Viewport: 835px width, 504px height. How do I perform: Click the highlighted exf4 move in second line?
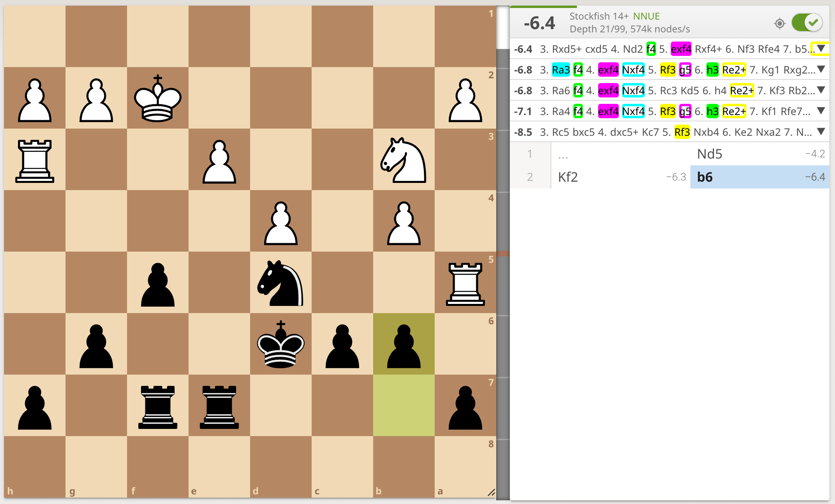[608, 69]
